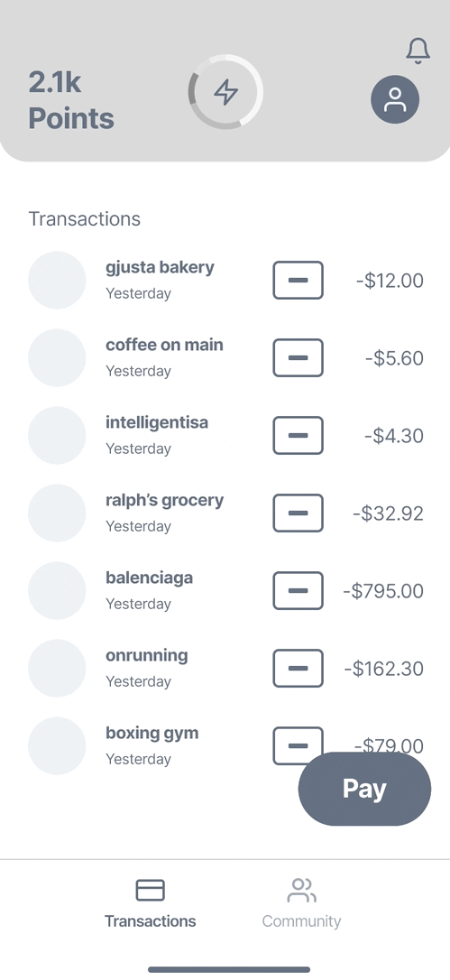Tap the card icon in balenciaga row
The width and height of the screenshot is (450, 980).
point(298,590)
